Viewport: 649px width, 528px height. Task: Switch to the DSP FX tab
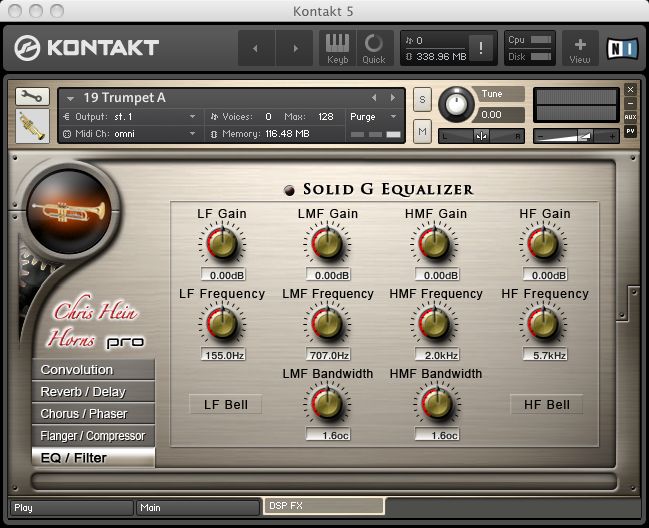(324, 506)
